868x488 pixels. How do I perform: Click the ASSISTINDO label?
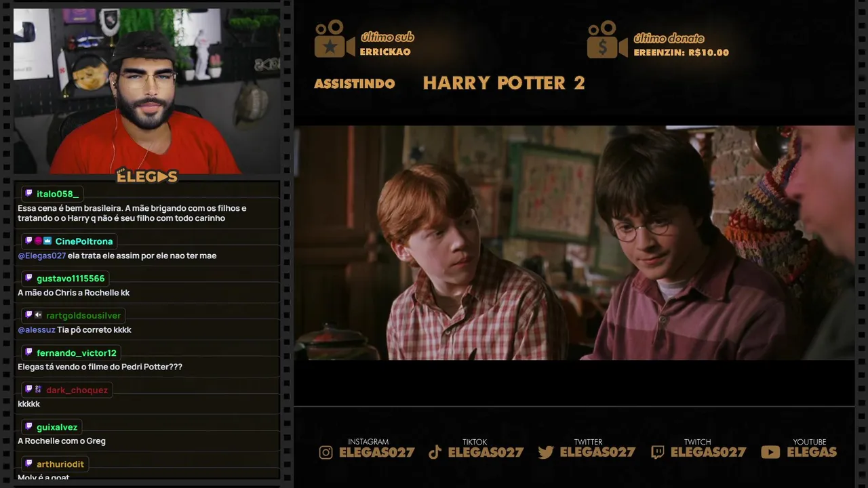tap(355, 84)
